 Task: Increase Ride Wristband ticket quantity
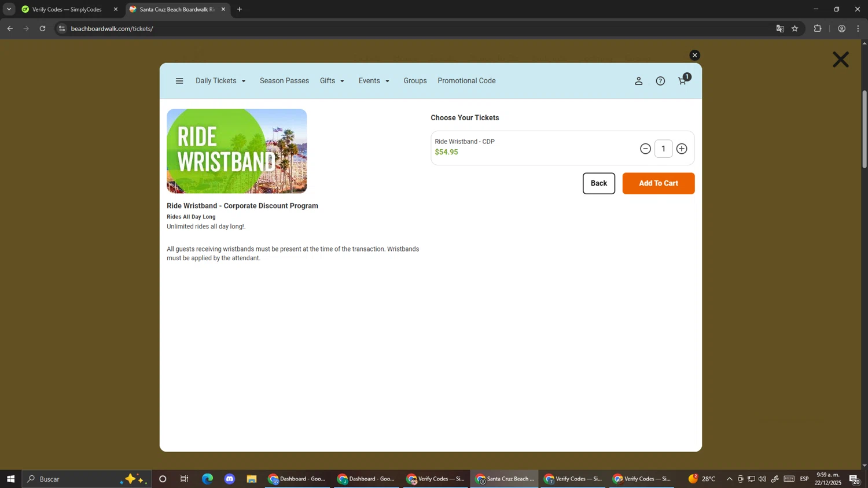tap(682, 149)
